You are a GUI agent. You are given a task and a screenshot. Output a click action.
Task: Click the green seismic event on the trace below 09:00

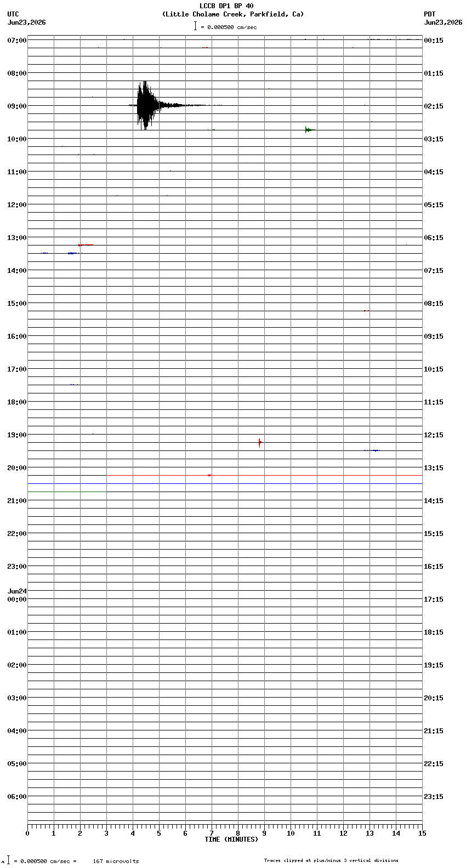click(x=310, y=130)
